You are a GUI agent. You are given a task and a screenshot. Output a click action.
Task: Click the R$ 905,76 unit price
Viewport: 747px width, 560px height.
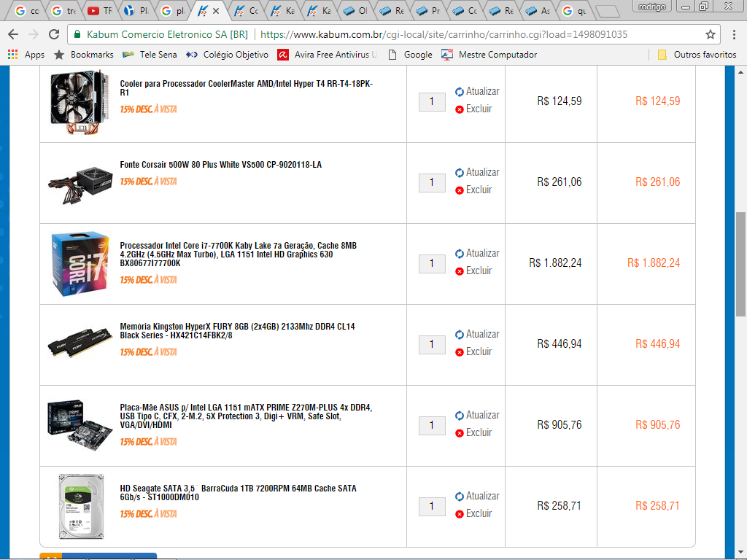(560, 425)
